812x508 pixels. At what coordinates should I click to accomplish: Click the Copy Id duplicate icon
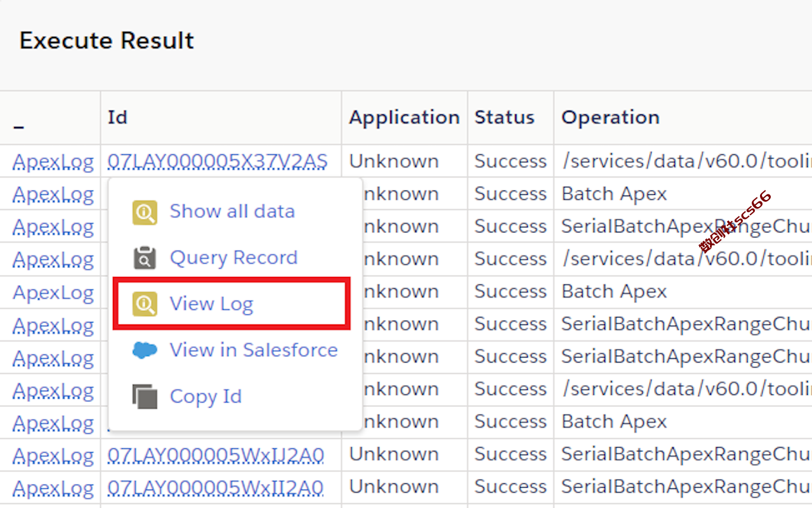145,396
